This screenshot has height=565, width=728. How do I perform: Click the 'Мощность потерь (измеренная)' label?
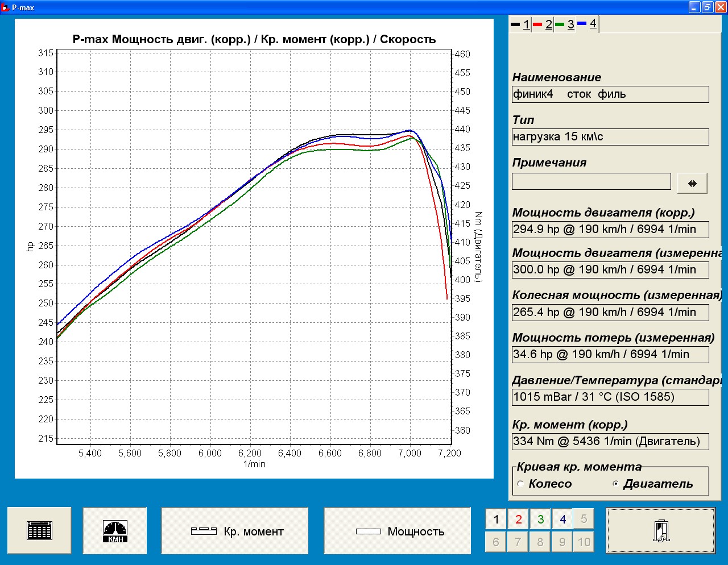(613, 338)
